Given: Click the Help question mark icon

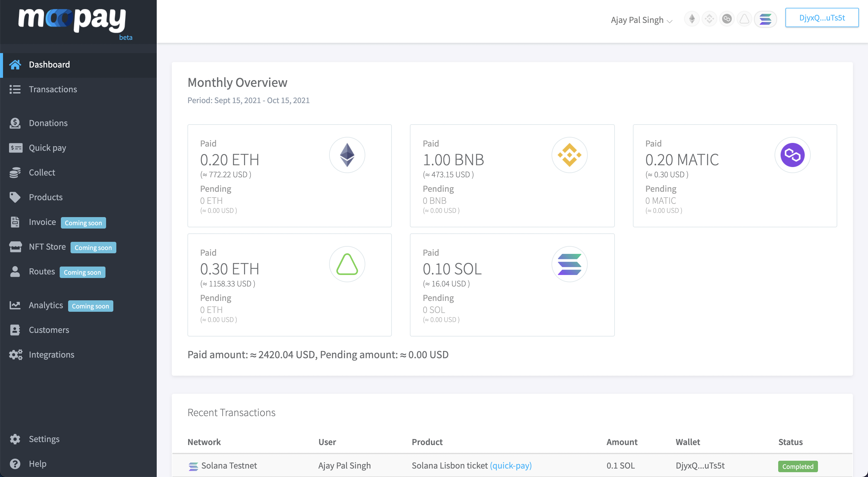Looking at the screenshot, I should [15, 464].
